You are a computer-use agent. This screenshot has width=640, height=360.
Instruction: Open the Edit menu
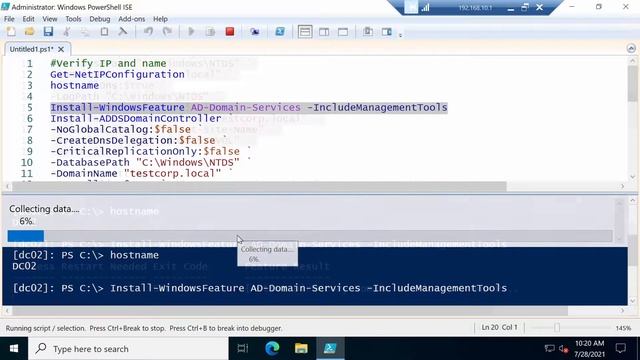pos(29,19)
